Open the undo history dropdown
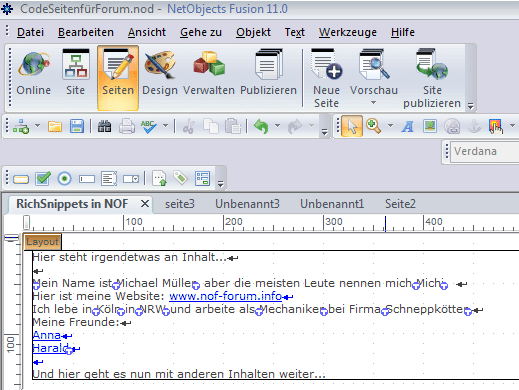The height and width of the screenshot is (390, 519). (x=277, y=126)
